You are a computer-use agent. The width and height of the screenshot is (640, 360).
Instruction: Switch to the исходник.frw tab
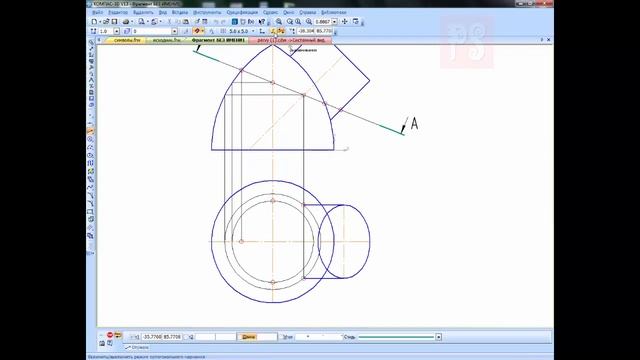point(167,40)
